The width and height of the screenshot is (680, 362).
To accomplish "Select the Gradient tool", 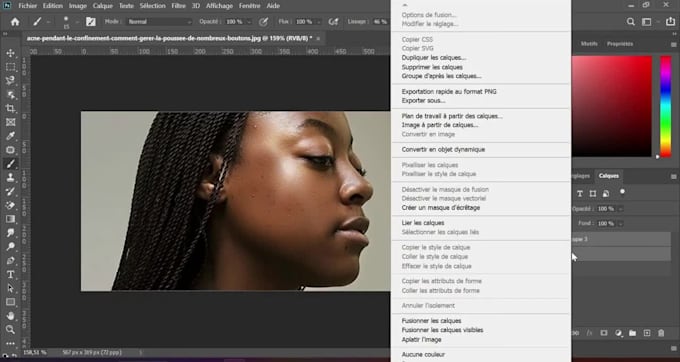I will coord(10,219).
